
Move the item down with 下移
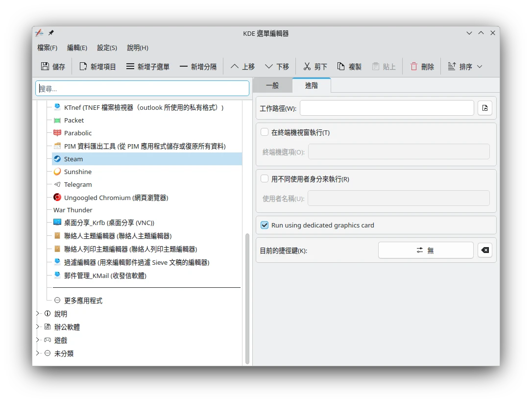(x=277, y=67)
